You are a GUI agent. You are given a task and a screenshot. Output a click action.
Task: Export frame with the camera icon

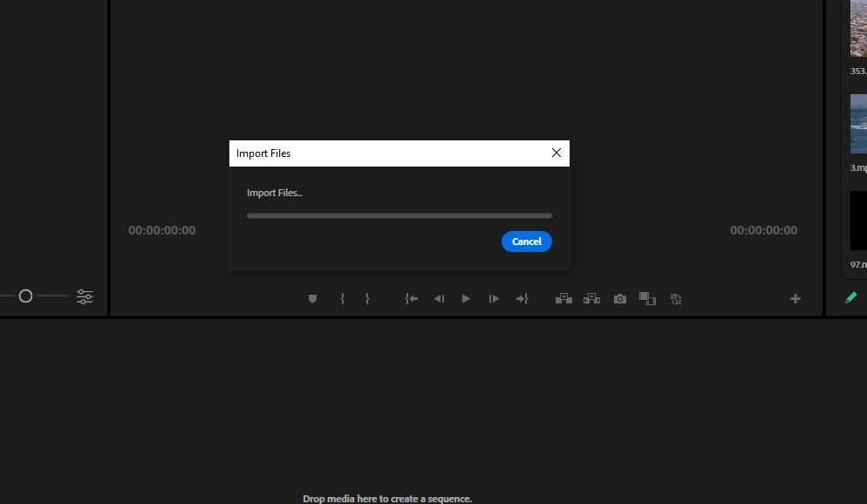(x=620, y=299)
